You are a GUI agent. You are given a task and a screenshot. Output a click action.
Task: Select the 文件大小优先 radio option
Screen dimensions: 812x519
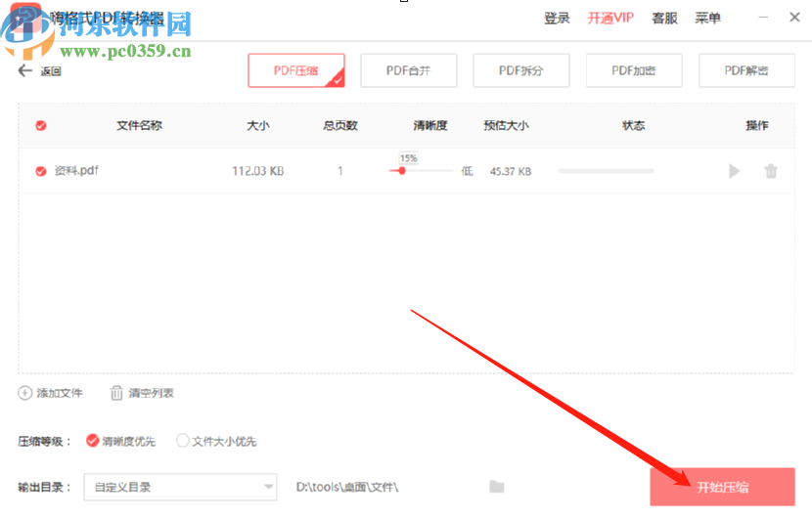(x=182, y=441)
